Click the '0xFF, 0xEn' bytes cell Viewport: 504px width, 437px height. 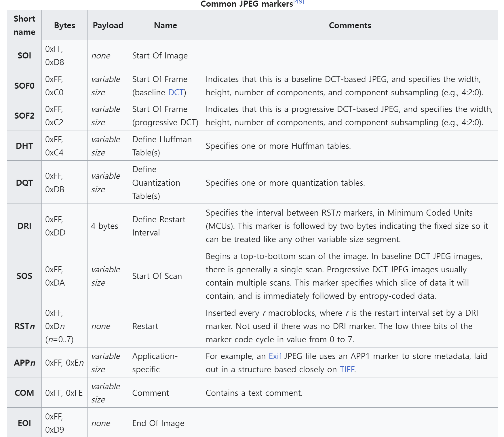coord(64,362)
